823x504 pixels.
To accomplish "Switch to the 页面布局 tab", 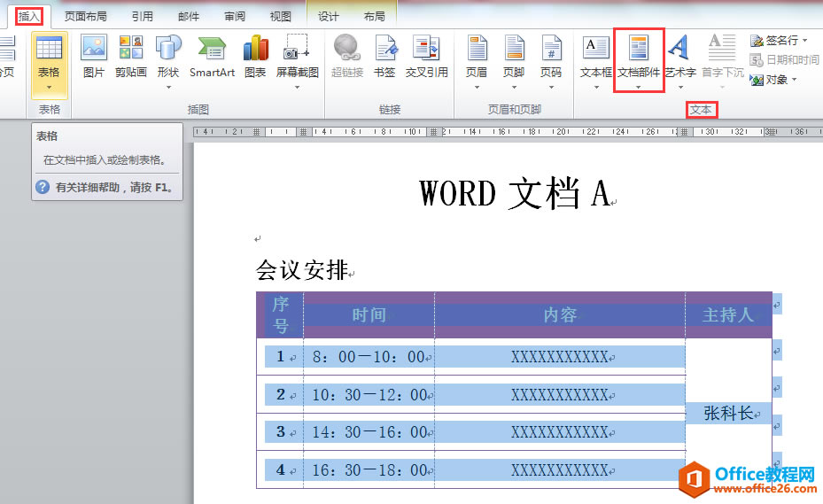I will [86, 17].
